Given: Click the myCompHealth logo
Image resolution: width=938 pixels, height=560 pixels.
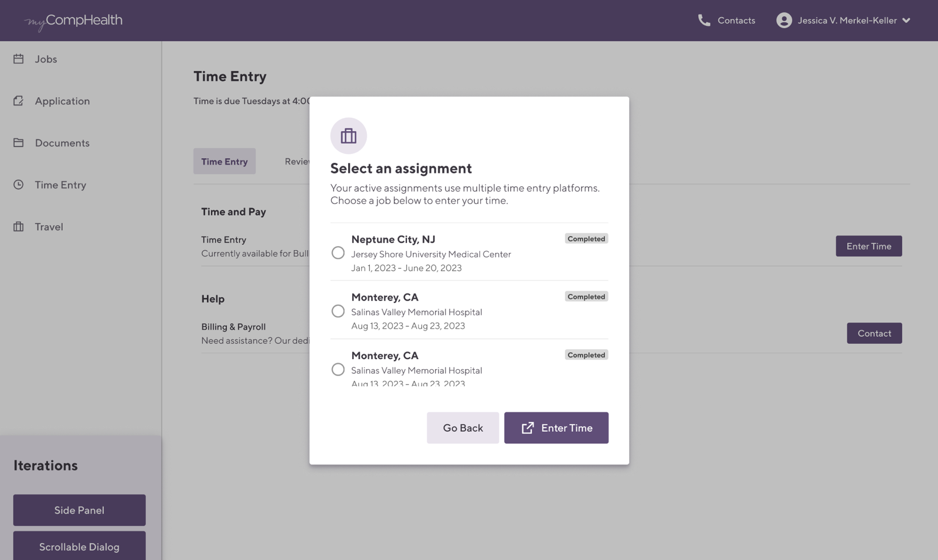Looking at the screenshot, I should 73,20.
